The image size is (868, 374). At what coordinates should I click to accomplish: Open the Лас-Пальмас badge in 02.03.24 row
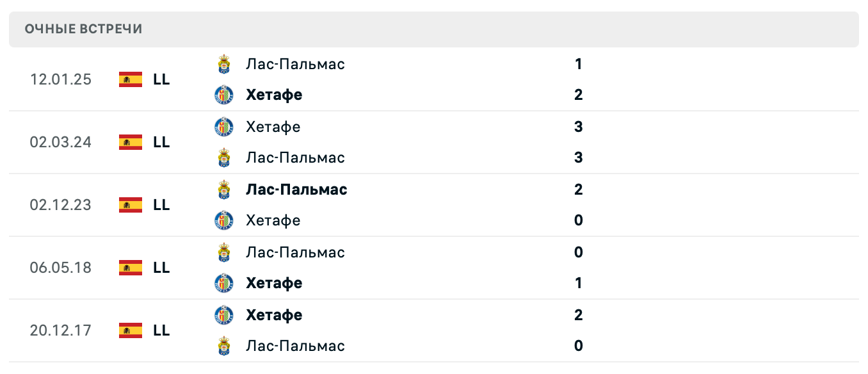223,158
